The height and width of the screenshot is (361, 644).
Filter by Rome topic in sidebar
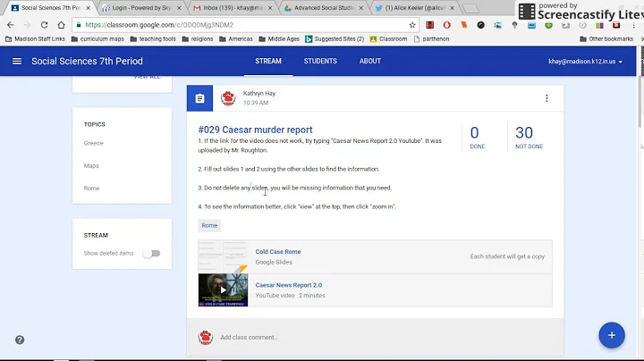[x=91, y=189]
